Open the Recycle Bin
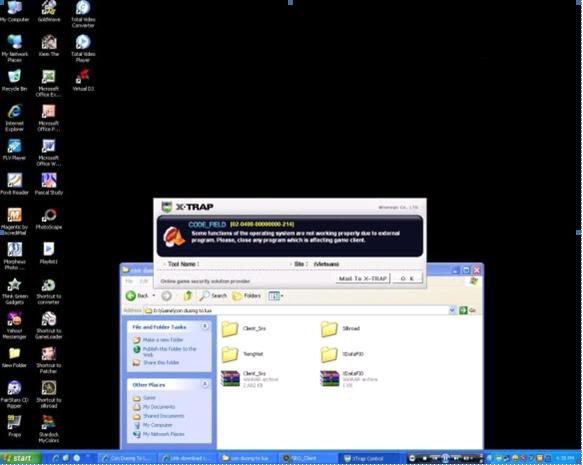Screen dimensions: 583x465 15,80
